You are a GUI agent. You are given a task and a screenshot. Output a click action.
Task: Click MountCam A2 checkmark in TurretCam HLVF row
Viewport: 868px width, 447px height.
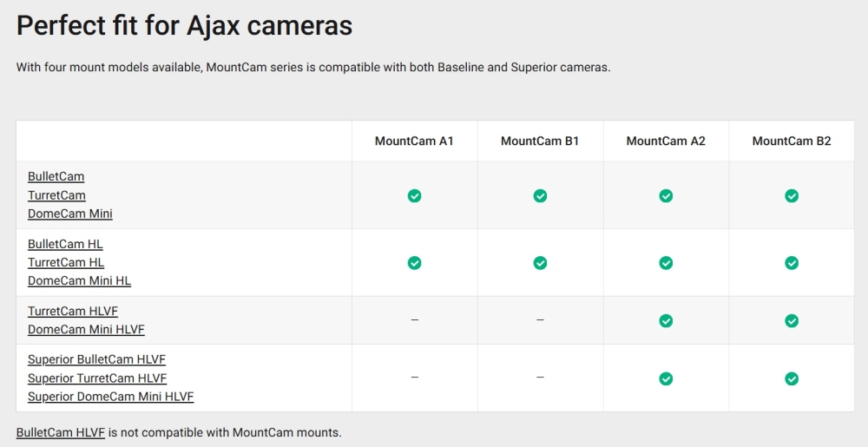(666, 320)
